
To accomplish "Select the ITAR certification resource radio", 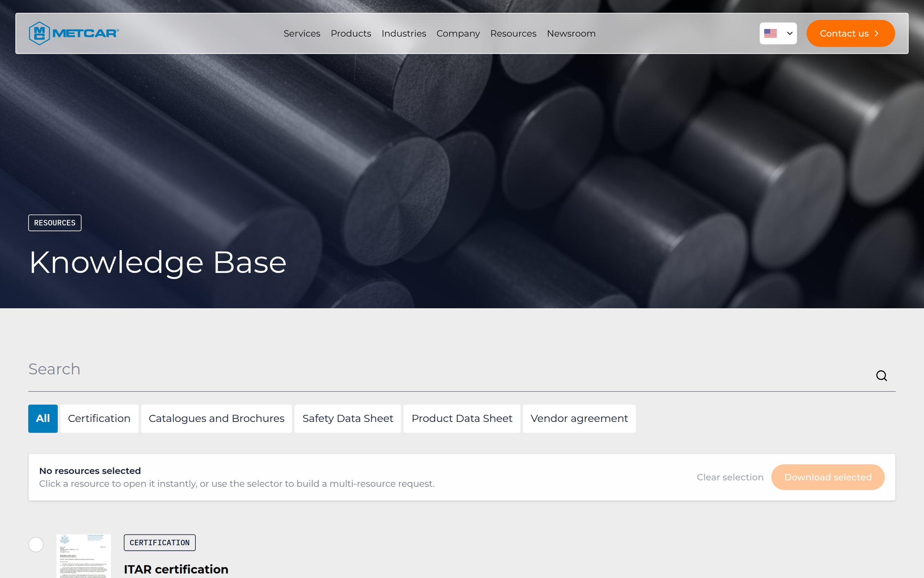I will [x=36, y=544].
